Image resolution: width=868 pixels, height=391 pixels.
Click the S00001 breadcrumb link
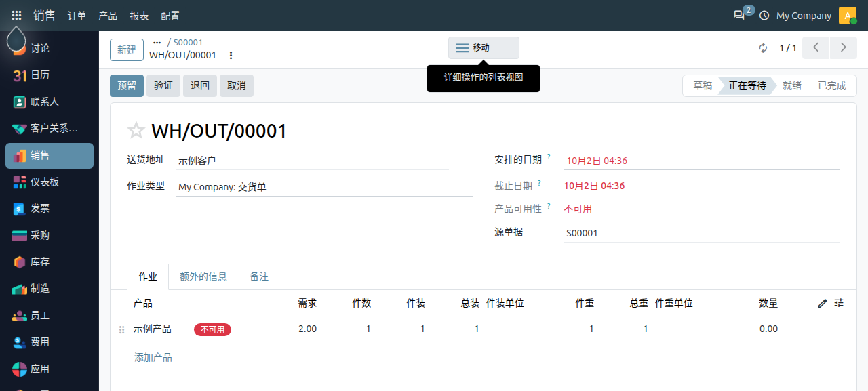(188, 42)
